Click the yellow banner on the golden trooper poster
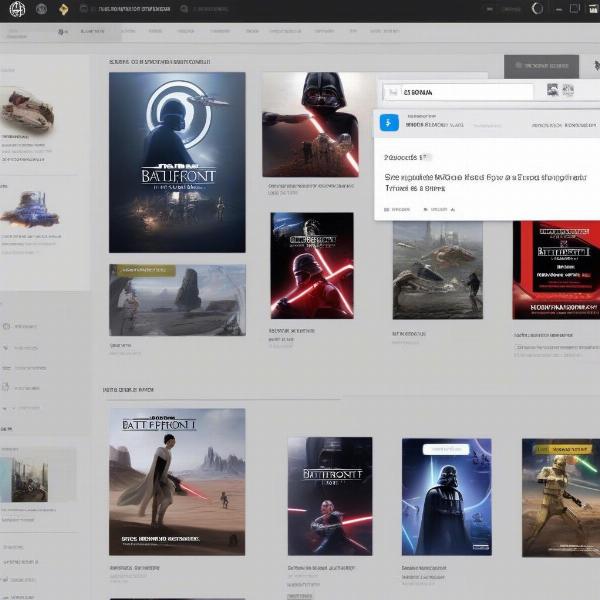The image size is (600, 600). tap(565, 449)
